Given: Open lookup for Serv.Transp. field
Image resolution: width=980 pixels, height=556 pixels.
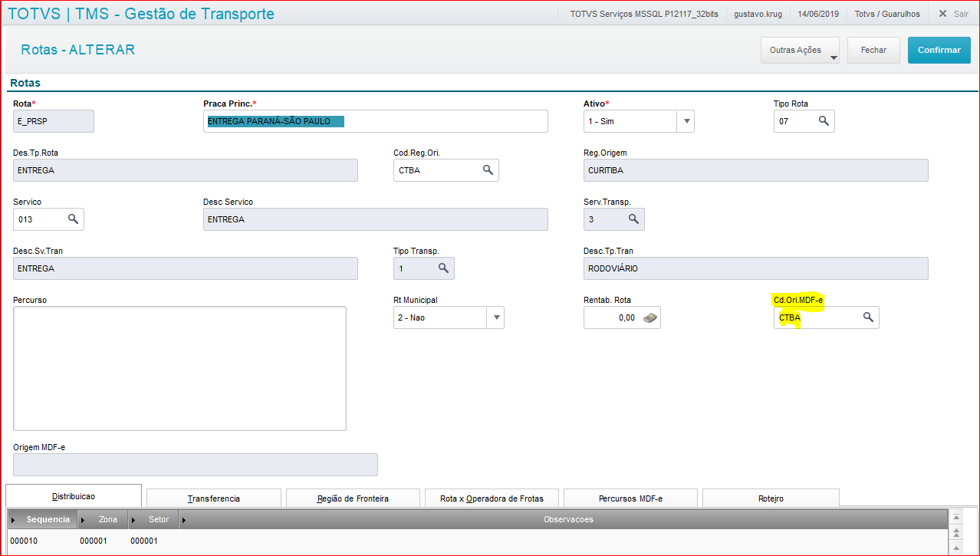Looking at the screenshot, I should coord(633,219).
